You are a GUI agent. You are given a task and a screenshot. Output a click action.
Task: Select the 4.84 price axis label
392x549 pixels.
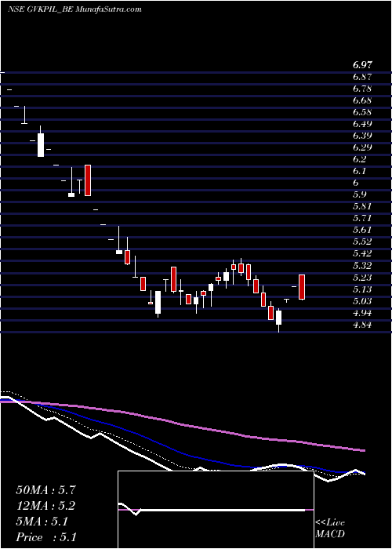(x=362, y=325)
